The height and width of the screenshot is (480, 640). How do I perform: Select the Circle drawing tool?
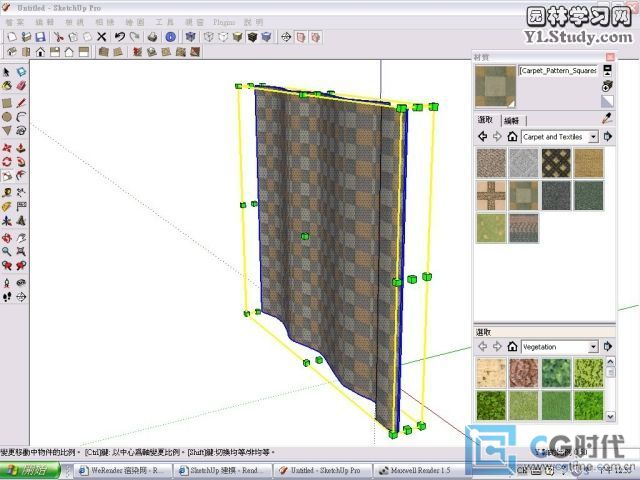[x=7, y=117]
